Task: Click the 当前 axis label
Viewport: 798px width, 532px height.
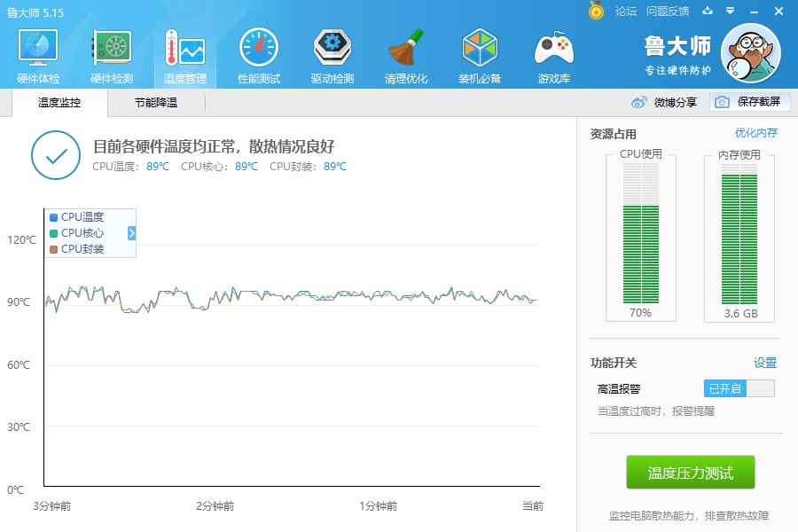Action: click(533, 506)
